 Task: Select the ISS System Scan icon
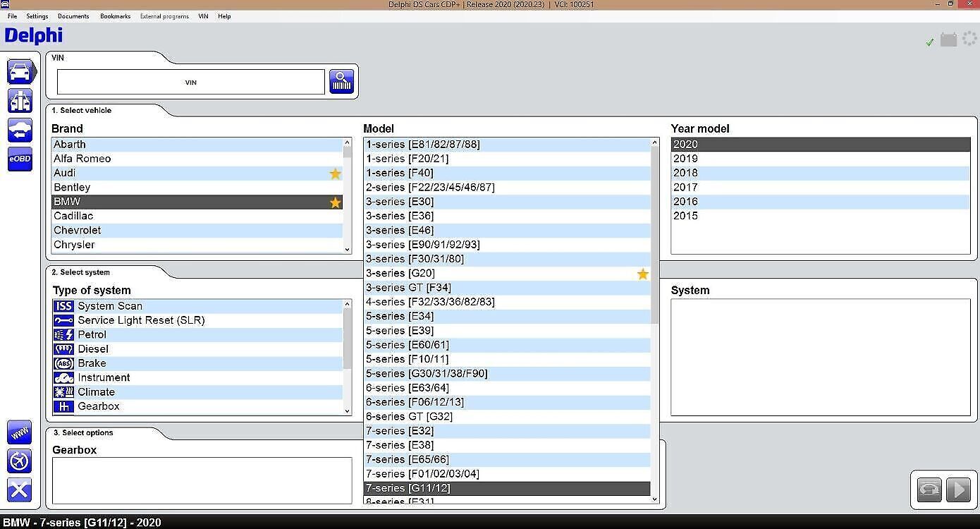tap(63, 305)
